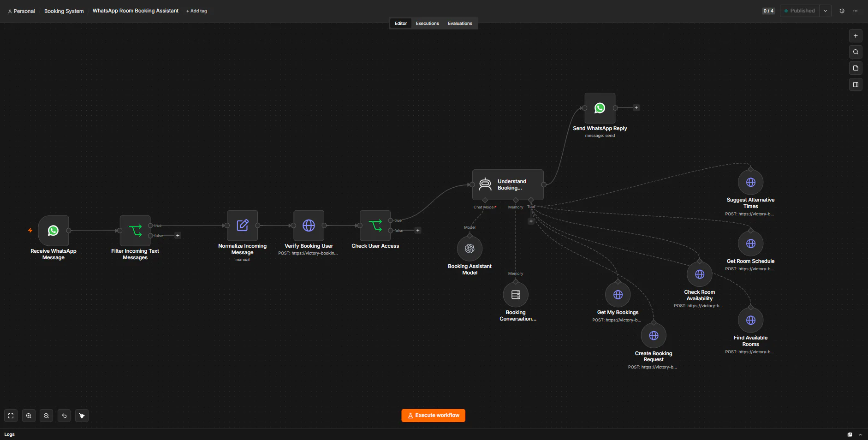Viewport: 868px width, 440px height.
Task: Add node after Send WhatsApp Reply output
Action: click(636, 108)
